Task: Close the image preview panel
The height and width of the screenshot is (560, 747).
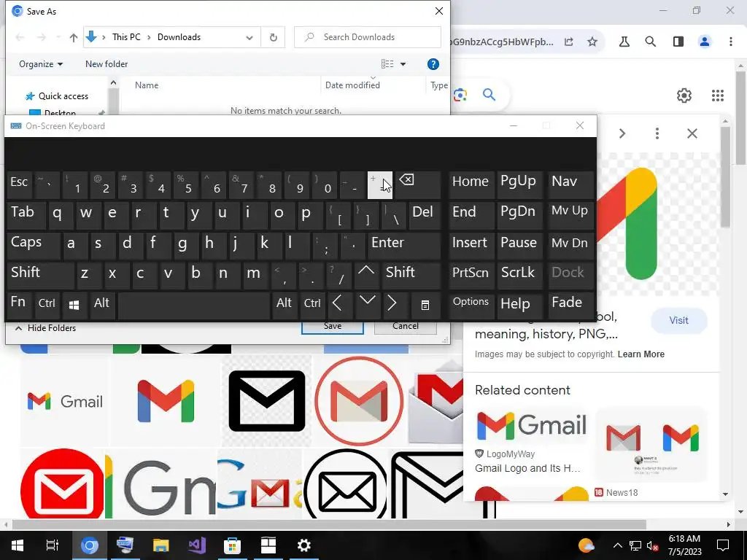Action: pyautogui.click(x=692, y=133)
